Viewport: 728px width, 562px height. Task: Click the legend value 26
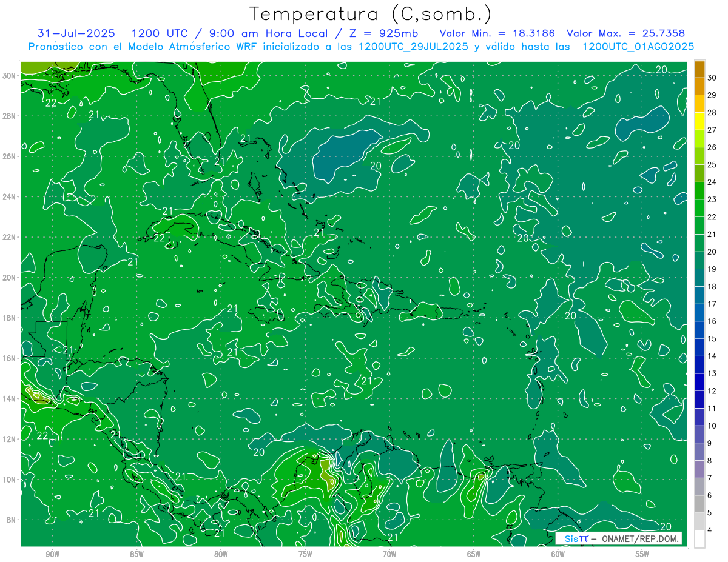(712, 147)
